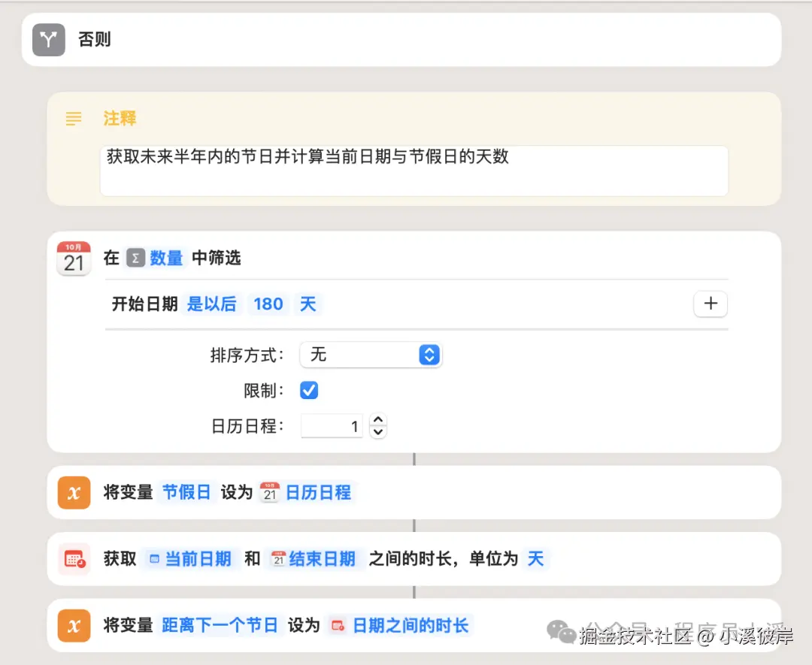Click the 否则 branch icon
Screen dimensions: 812x665
click(48, 39)
